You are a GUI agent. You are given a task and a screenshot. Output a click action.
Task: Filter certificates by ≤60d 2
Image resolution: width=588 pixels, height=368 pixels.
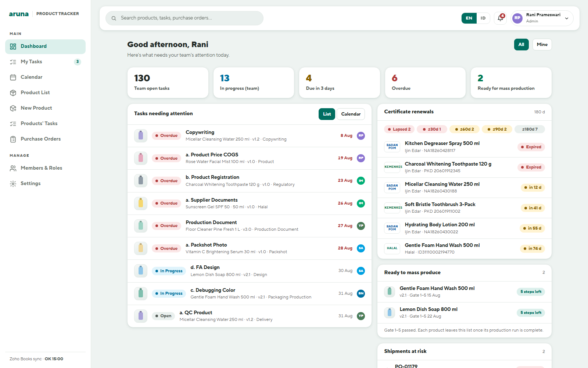(x=464, y=129)
